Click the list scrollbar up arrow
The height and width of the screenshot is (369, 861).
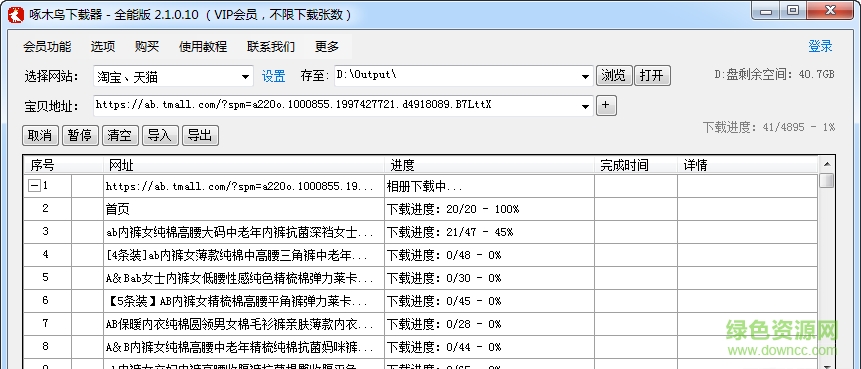point(826,164)
